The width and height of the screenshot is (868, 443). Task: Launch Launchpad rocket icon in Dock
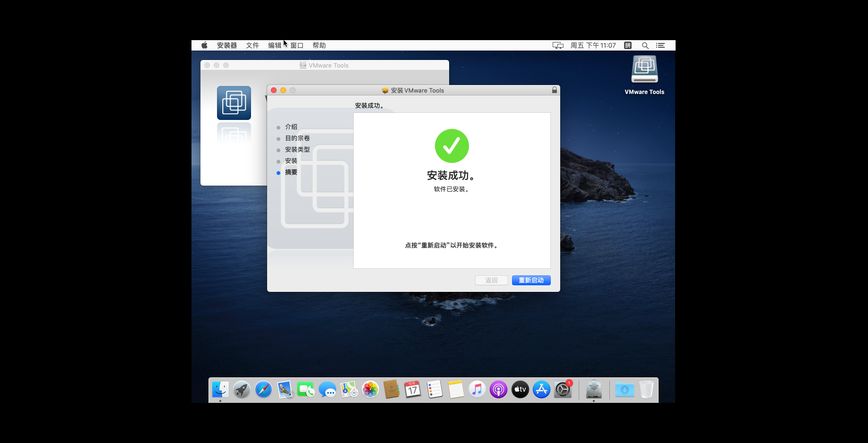[x=242, y=390]
